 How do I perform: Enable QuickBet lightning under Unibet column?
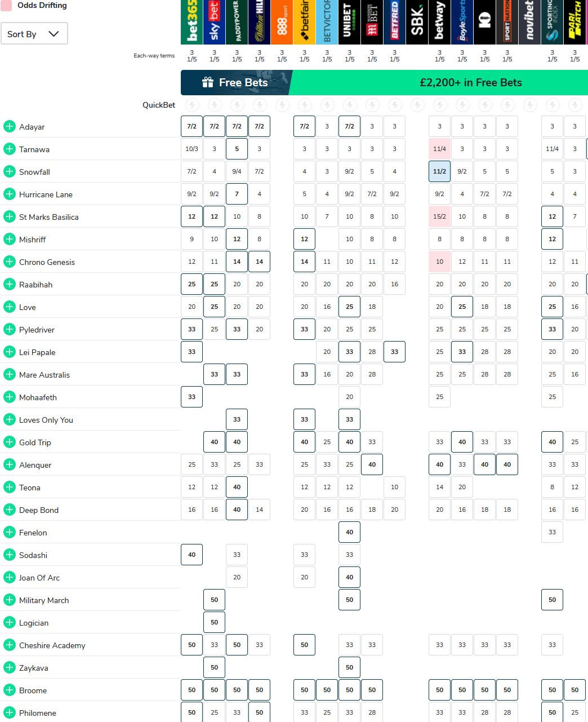click(350, 105)
